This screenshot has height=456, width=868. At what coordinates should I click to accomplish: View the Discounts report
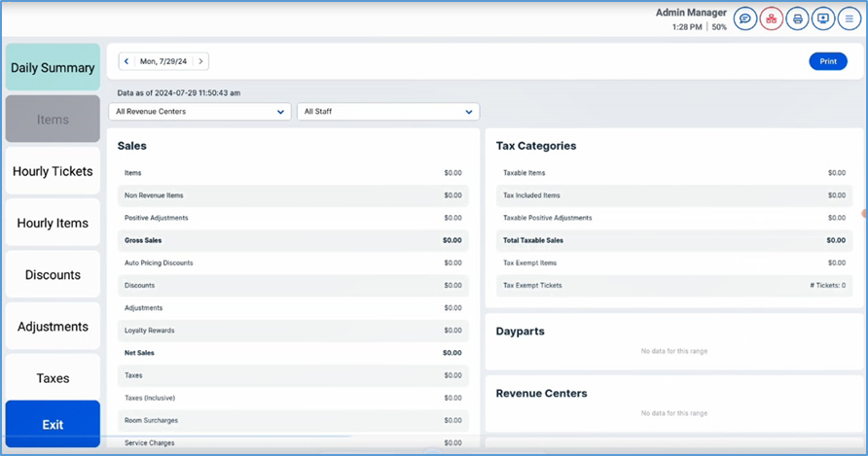tap(53, 275)
